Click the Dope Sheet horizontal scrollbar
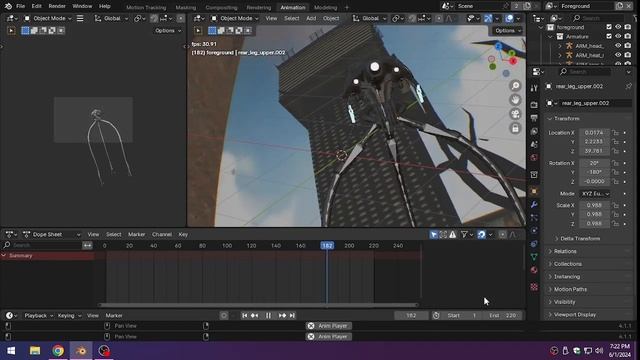The width and height of the screenshot is (640, 360). [x=258, y=304]
